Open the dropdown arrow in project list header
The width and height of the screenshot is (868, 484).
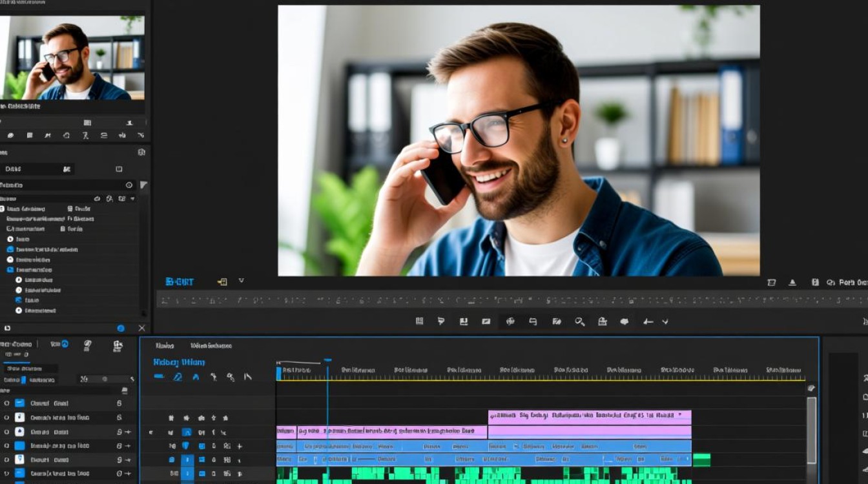click(x=133, y=199)
